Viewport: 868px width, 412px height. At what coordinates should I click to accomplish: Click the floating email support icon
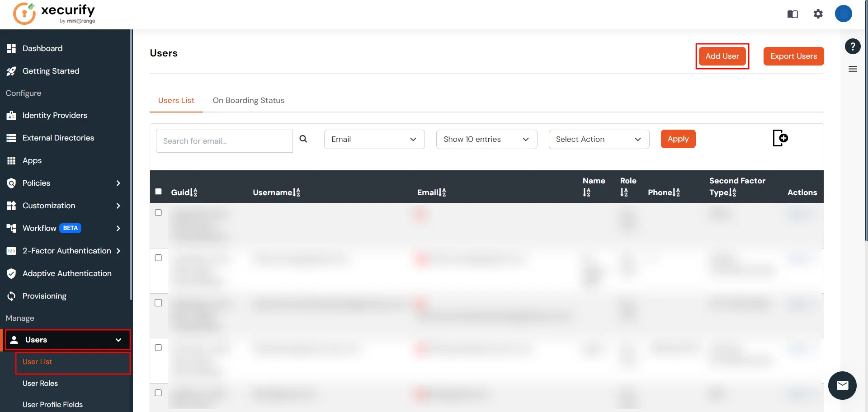pos(842,385)
